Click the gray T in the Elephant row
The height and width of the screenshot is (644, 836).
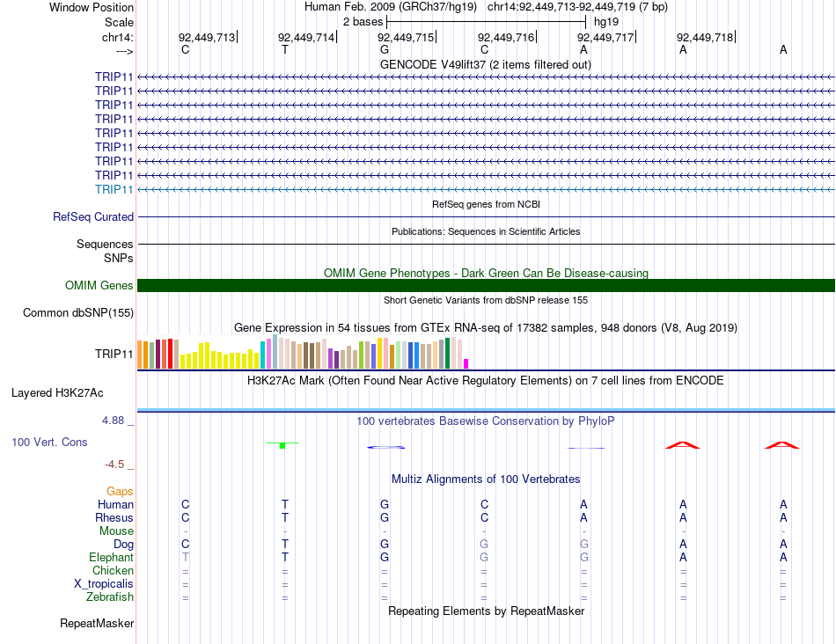pos(185,557)
